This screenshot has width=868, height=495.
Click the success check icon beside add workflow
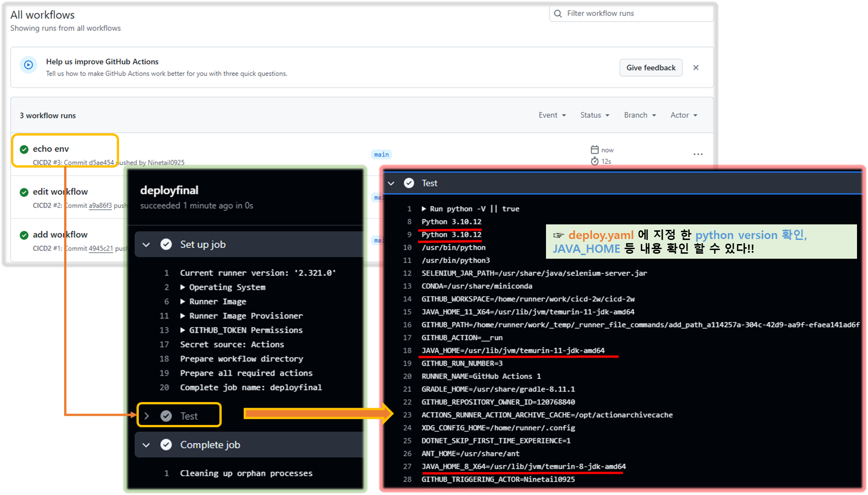point(24,235)
